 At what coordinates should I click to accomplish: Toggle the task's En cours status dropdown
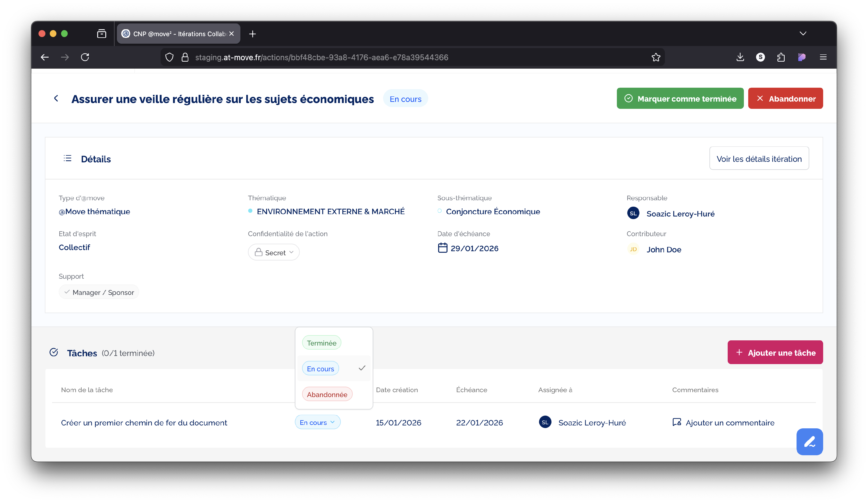click(x=317, y=422)
